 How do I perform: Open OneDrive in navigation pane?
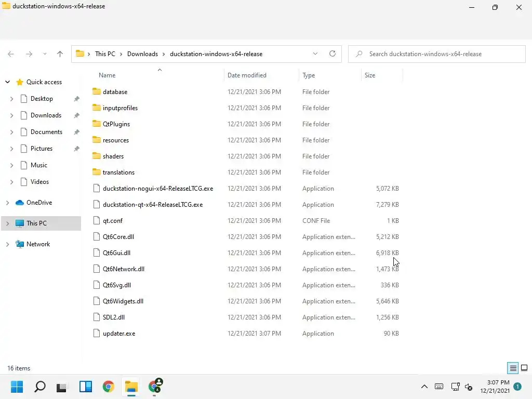(x=39, y=203)
